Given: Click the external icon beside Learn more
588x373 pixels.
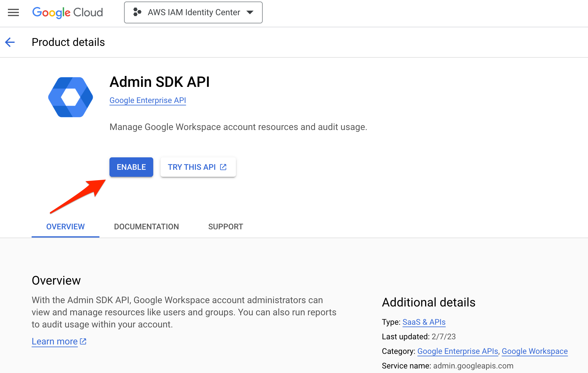Looking at the screenshot, I should pos(83,341).
